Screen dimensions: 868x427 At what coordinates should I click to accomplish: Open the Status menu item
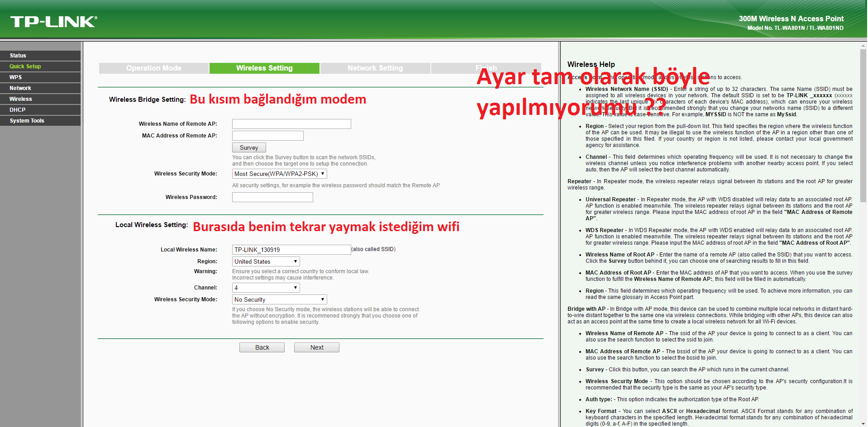point(40,56)
